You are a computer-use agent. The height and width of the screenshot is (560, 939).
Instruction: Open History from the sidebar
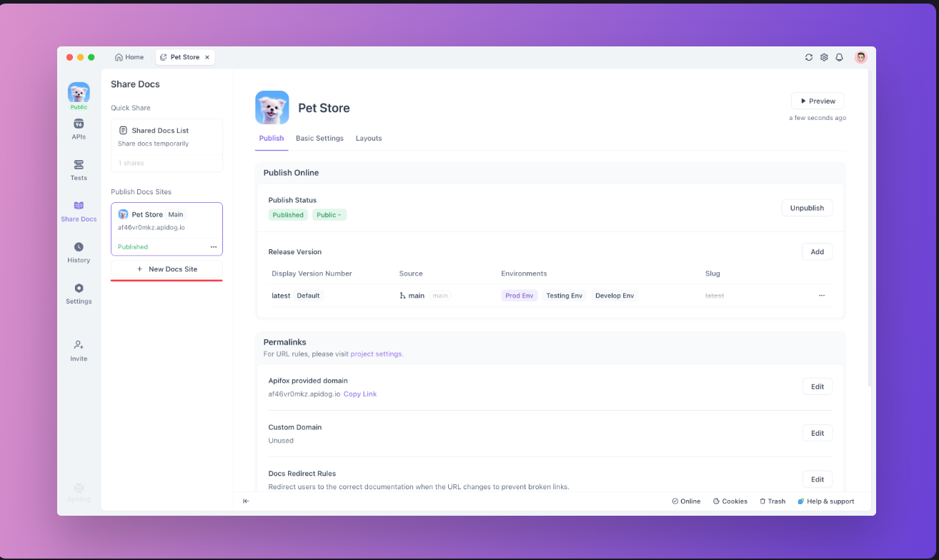click(x=79, y=252)
